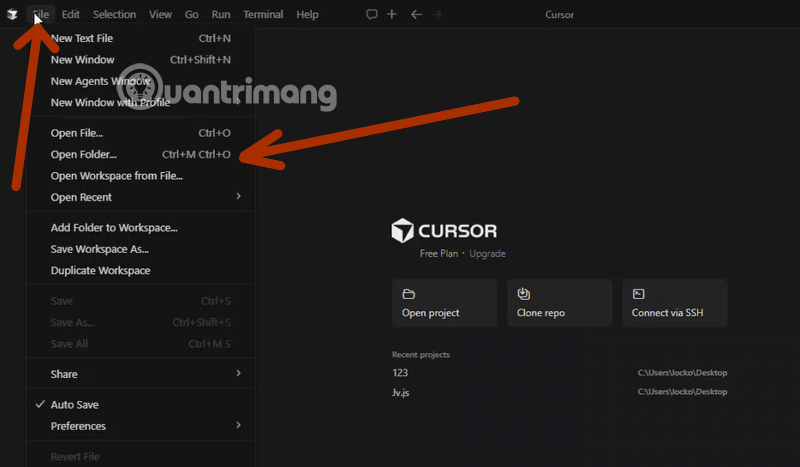Select New Agents Window entry

140,81
